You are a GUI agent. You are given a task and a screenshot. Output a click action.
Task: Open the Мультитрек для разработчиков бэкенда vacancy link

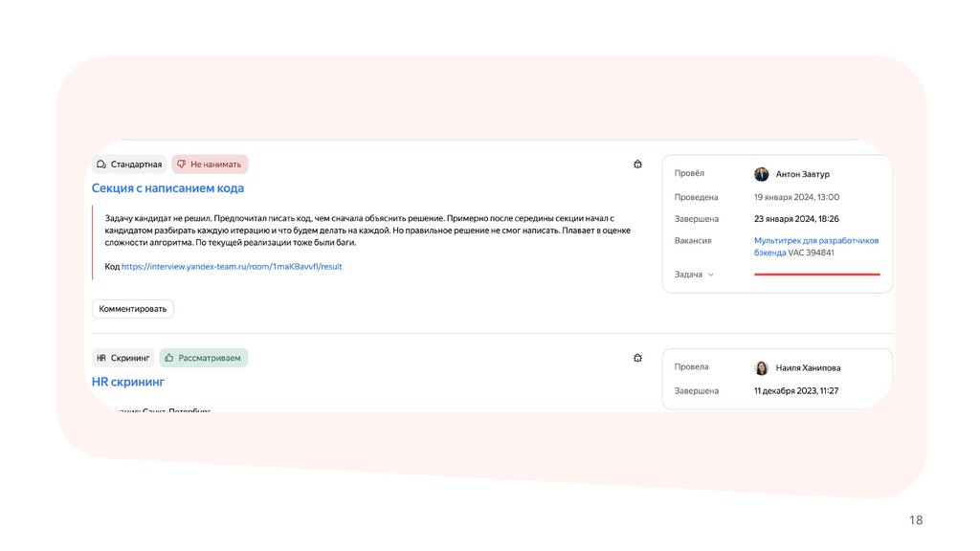pos(815,241)
